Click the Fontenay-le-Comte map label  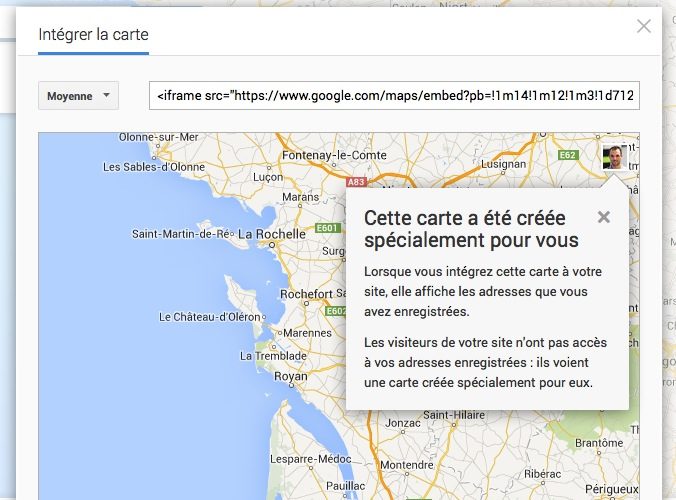334,155
